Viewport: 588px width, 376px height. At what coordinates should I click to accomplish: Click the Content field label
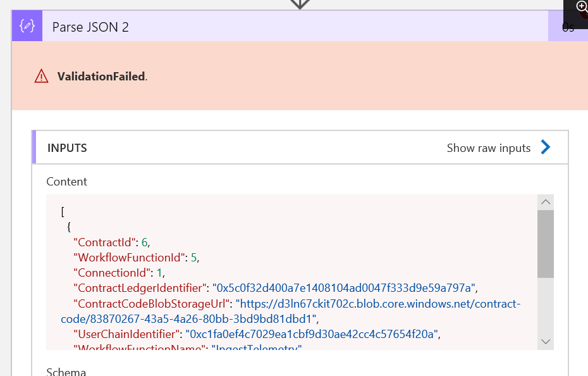[67, 182]
